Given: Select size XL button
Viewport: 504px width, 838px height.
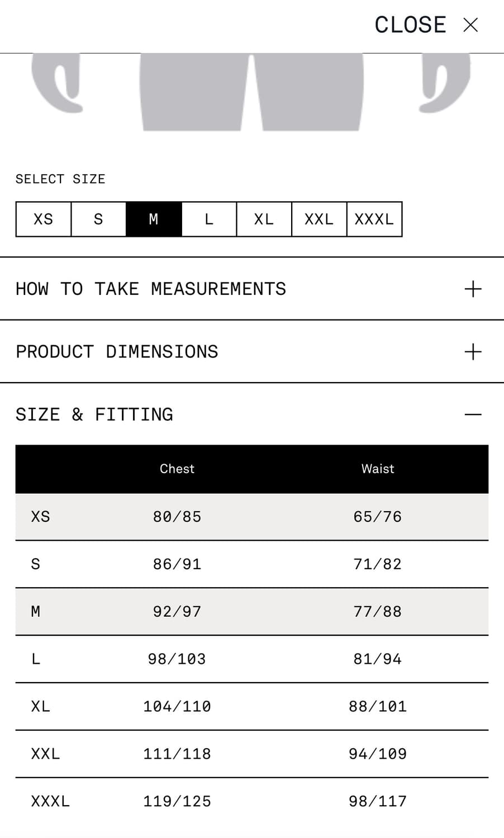Looking at the screenshot, I should (x=264, y=219).
